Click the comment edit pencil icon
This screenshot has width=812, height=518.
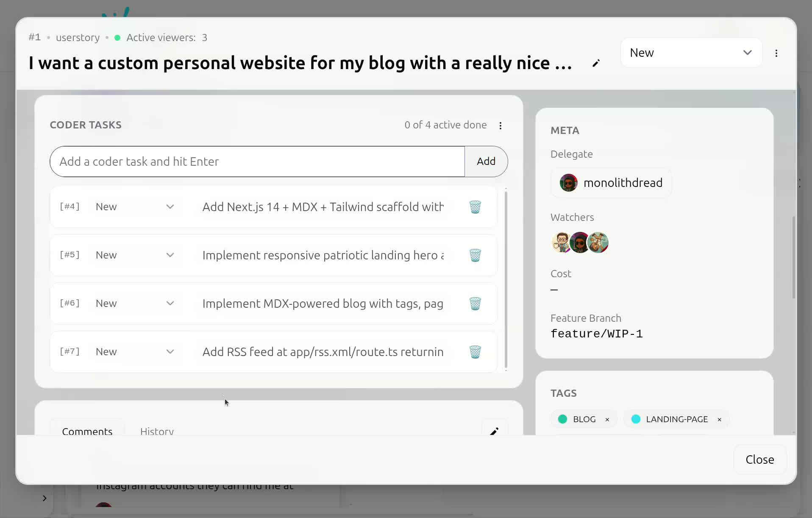pos(494,430)
